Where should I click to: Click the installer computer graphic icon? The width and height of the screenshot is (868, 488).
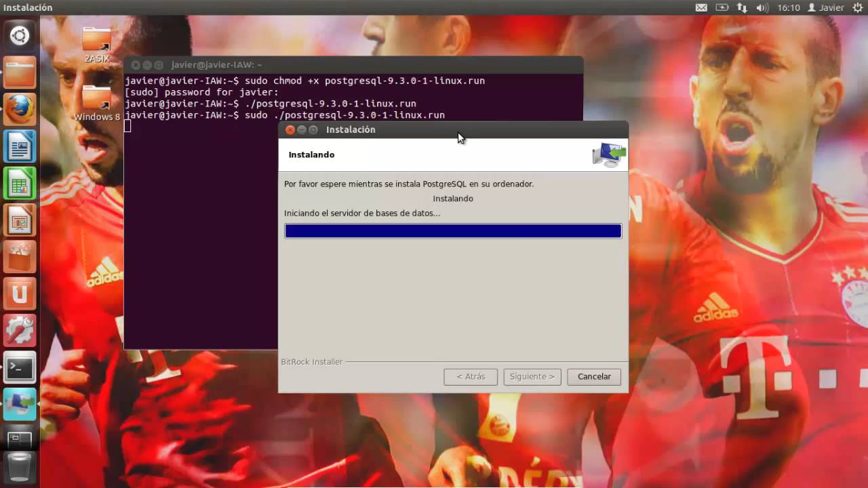(609, 155)
